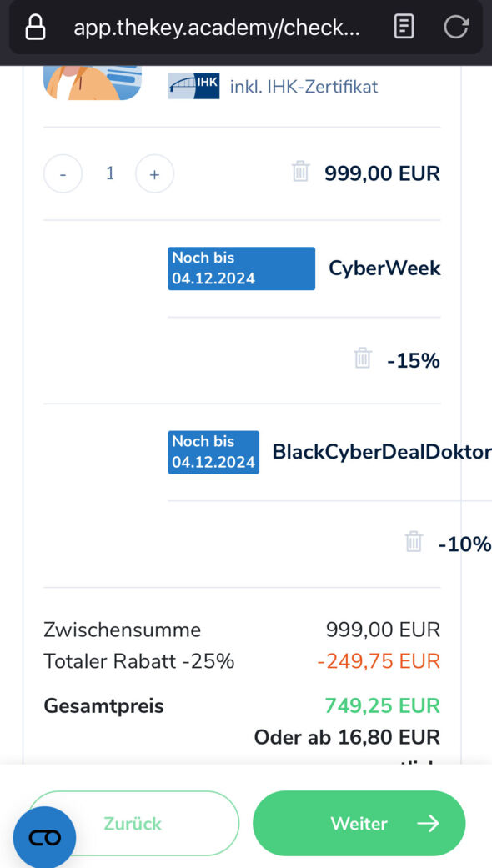Go back with Zurück button

click(133, 823)
